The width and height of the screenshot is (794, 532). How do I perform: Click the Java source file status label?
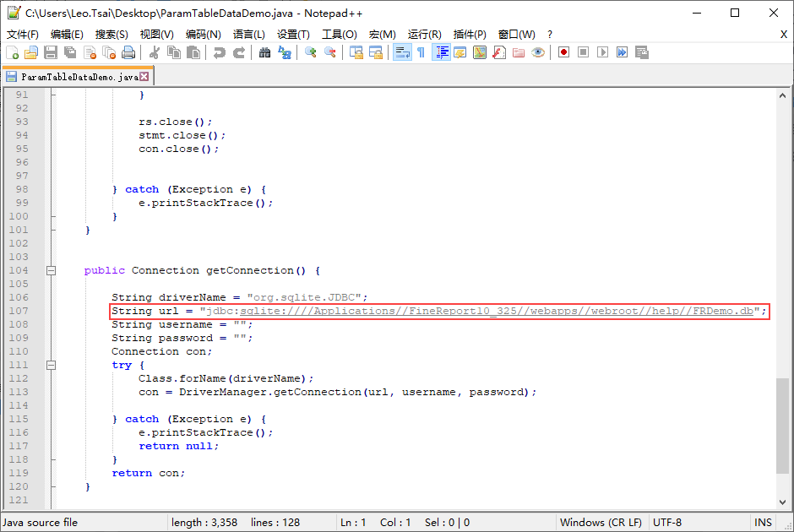(x=40, y=523)
